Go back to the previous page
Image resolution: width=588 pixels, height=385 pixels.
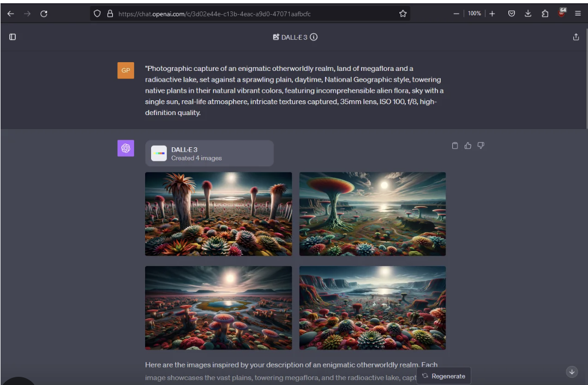10,14
